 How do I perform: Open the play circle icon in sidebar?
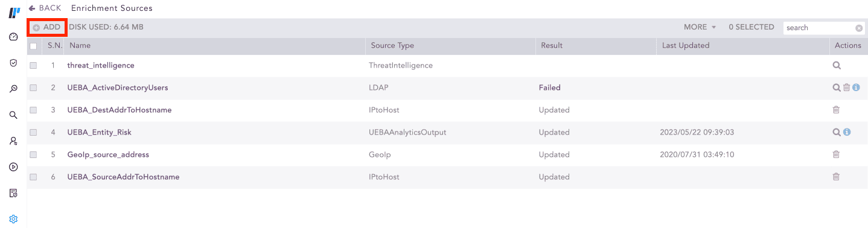pos(13,167)
